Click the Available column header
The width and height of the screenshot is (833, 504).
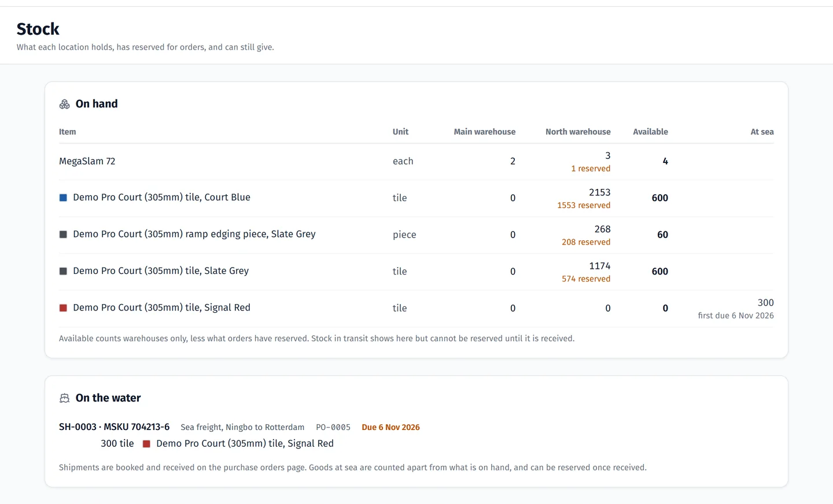pyautogui.click(x=650, y=132)
